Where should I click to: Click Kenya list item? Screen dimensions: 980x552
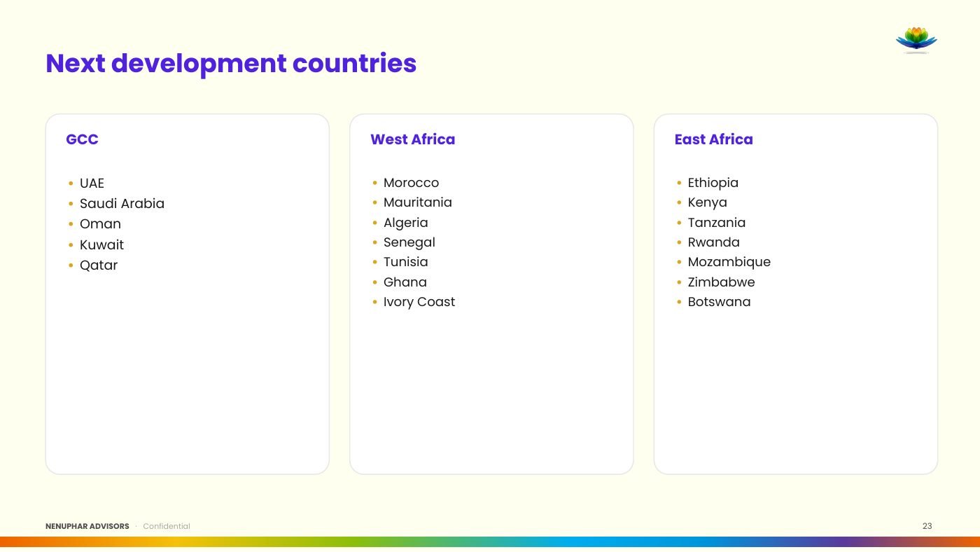tap(707, 202)
